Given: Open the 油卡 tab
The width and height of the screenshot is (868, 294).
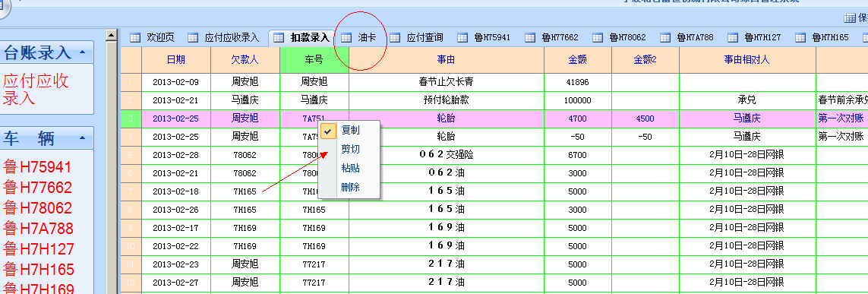Looking at the screenshot, I should (367, 38).
